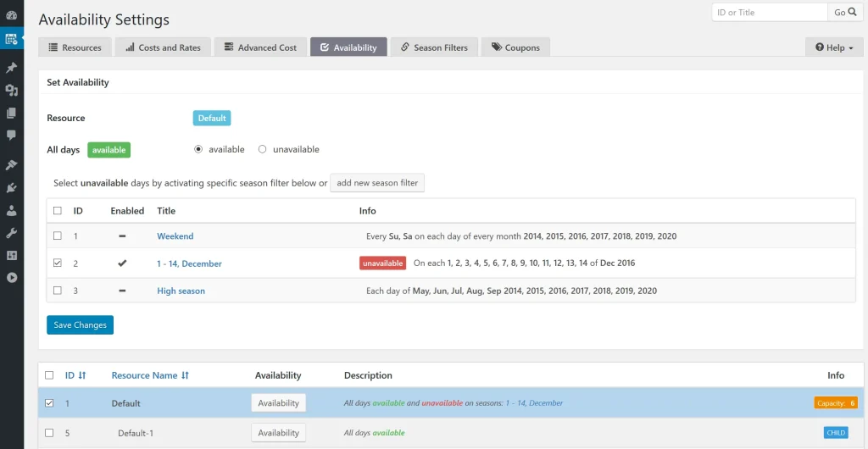The image size is (868, 449).
Task: Open Plugins via the plug icon
Action: (x=12, y=188)
